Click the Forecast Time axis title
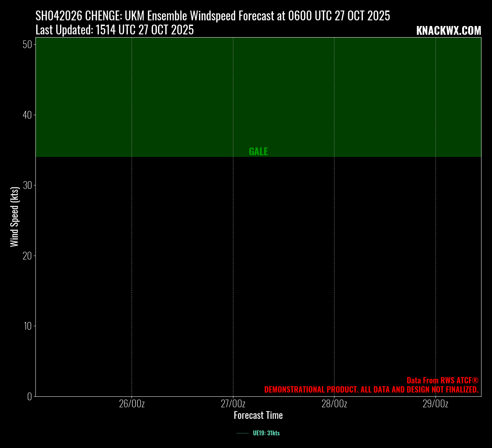This screenshot has width=492, height=448. point(258,415)
